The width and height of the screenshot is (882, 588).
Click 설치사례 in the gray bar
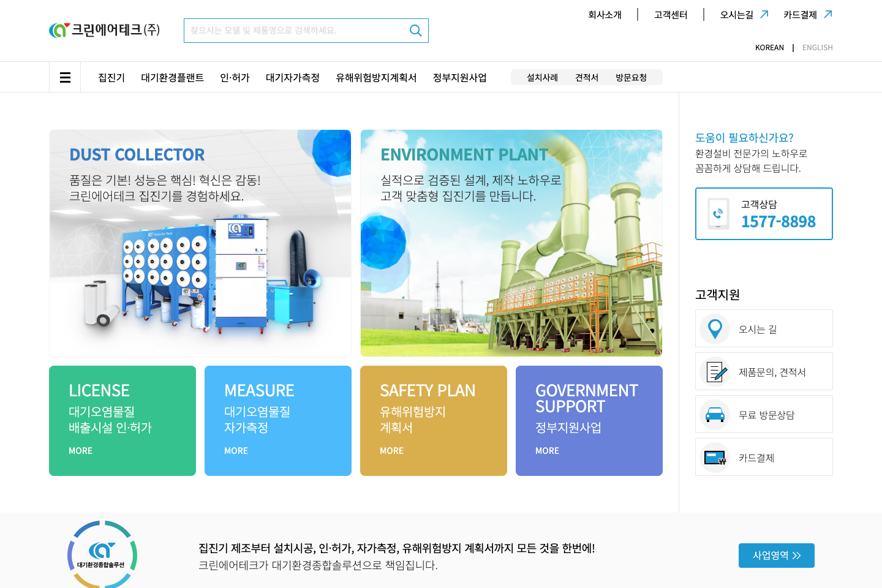click(542, 78)
